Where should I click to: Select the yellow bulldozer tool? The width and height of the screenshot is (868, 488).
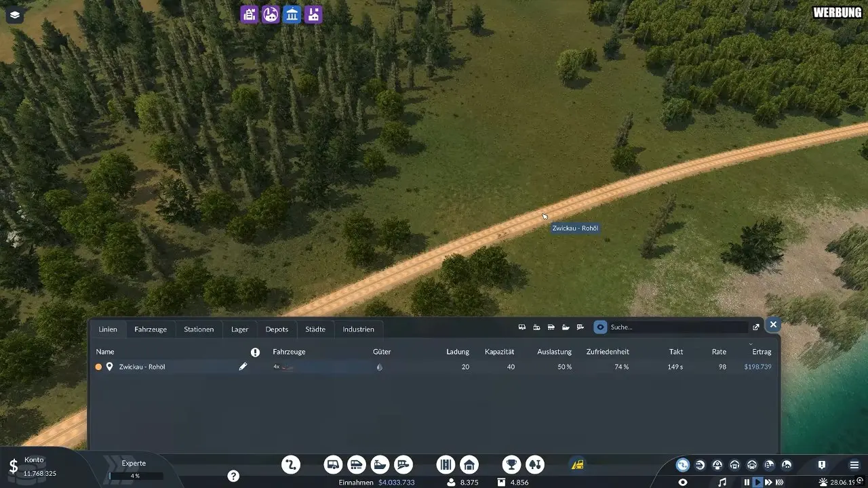pyautogui.click(x=578, y=464)
